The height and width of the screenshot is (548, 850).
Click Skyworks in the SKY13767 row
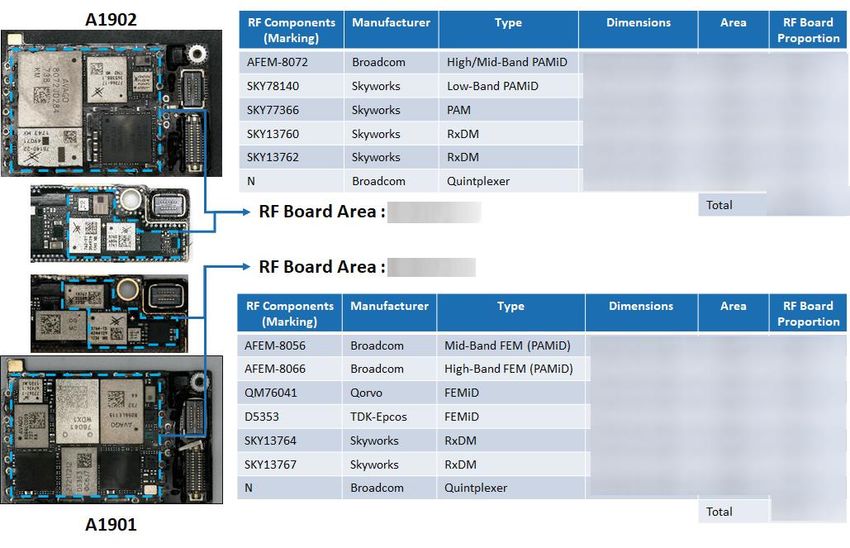point(389,464)
